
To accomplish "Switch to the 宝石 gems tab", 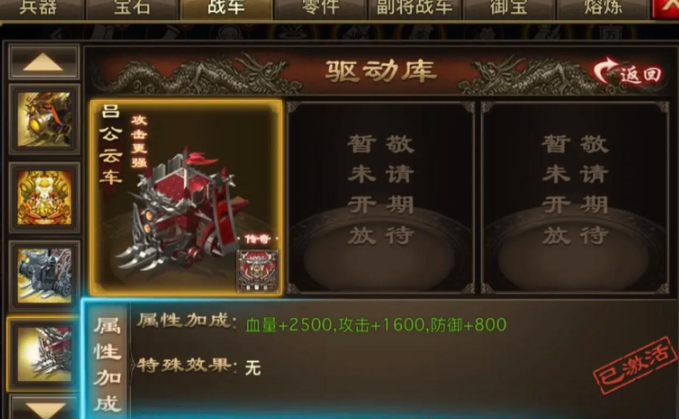I will 132,9.
